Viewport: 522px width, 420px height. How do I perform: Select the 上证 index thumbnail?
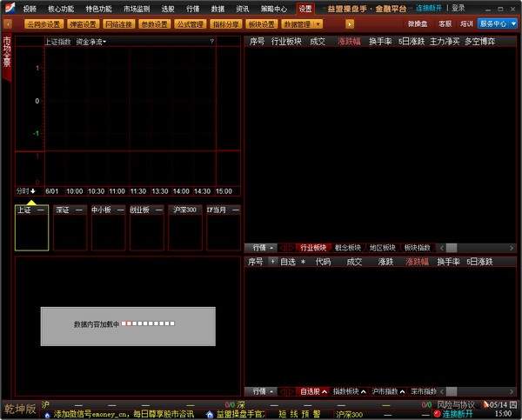coord(31,228)
